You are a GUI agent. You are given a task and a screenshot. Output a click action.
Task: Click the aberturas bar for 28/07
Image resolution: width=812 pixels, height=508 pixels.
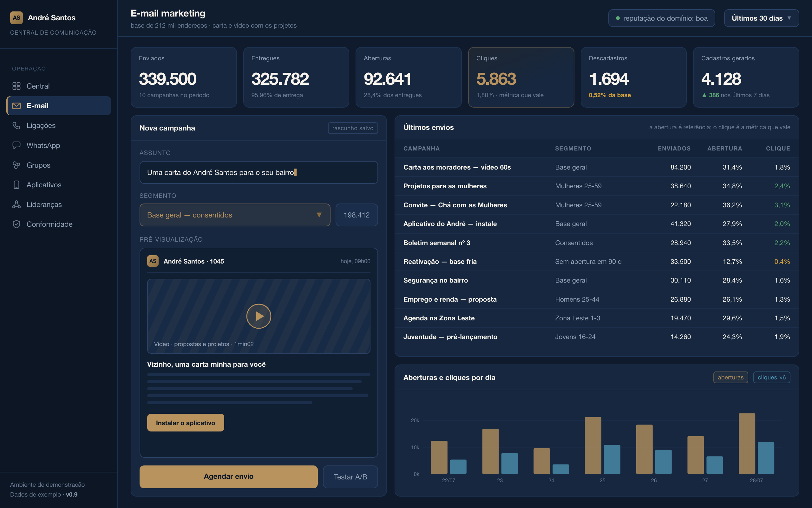click(x=747, y=444)
